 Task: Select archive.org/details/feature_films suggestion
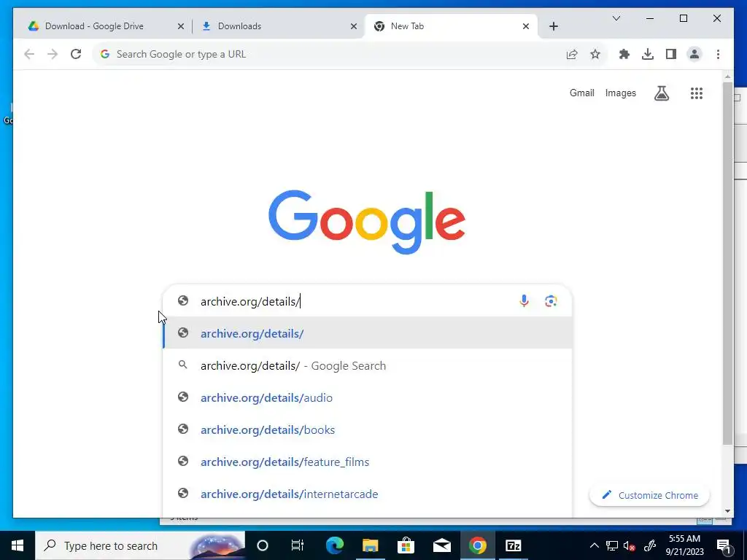tap(368, 462)
